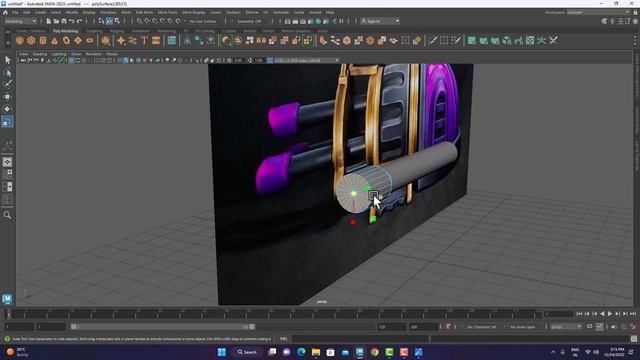Click the MEL command line input
Viewport: 640px width, 360px height.
pos(359,339)
